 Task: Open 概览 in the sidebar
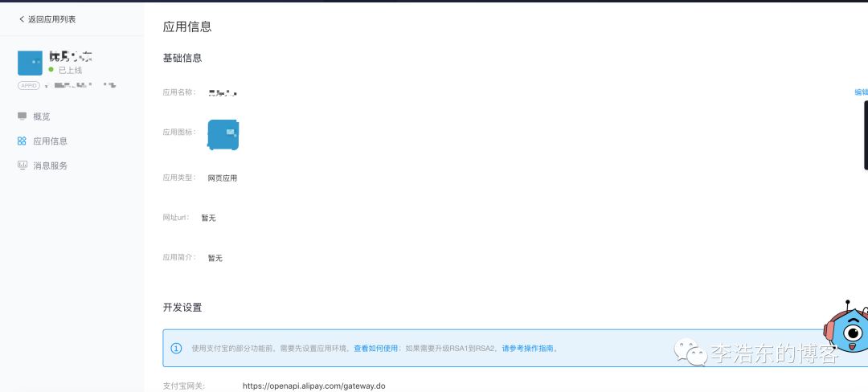(42, 116)
